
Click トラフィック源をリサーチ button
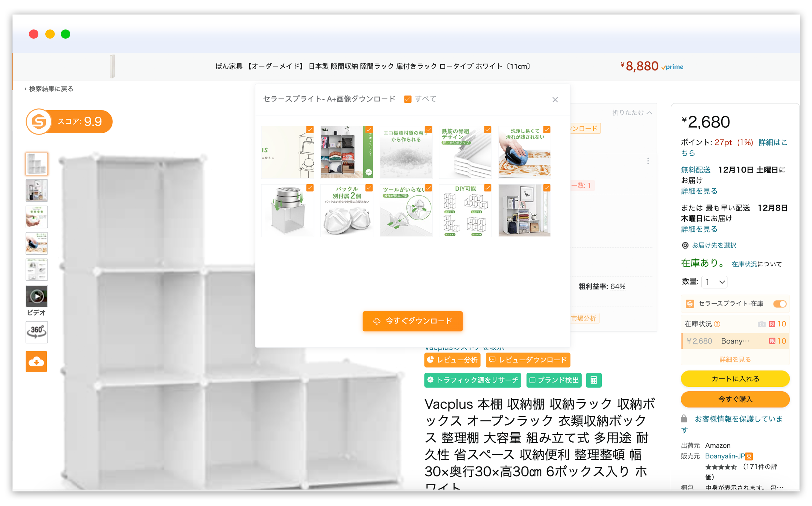click(473, 380)
